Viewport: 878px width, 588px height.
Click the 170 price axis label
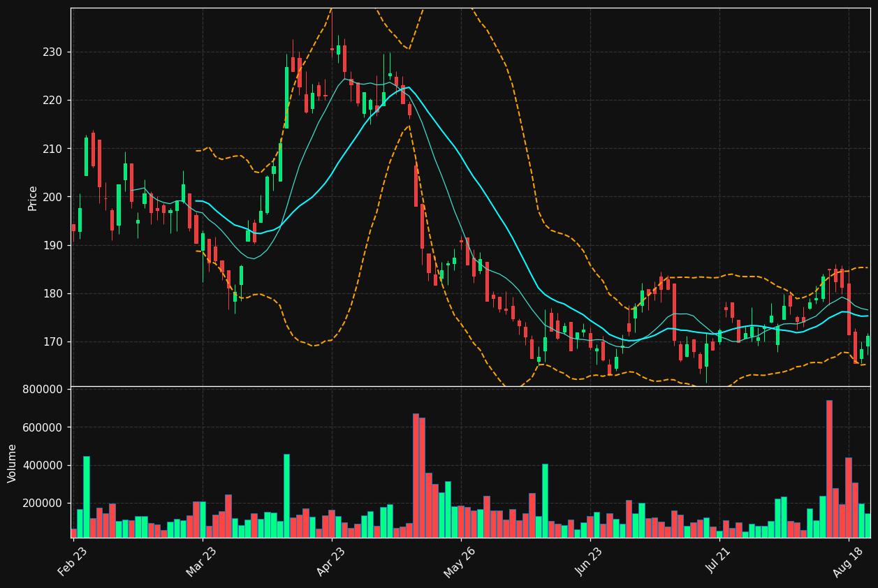(53, 342)
